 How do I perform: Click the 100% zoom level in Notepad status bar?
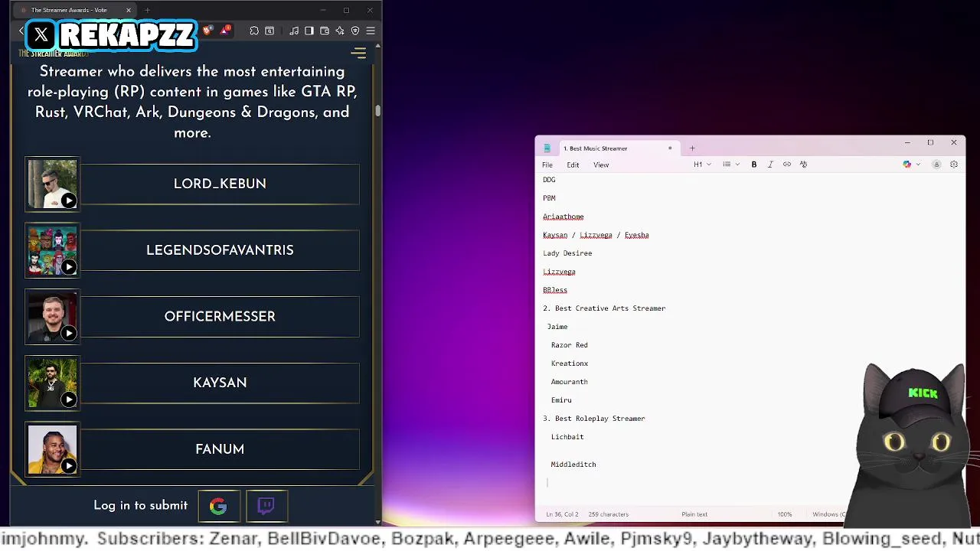pos(785,514)
